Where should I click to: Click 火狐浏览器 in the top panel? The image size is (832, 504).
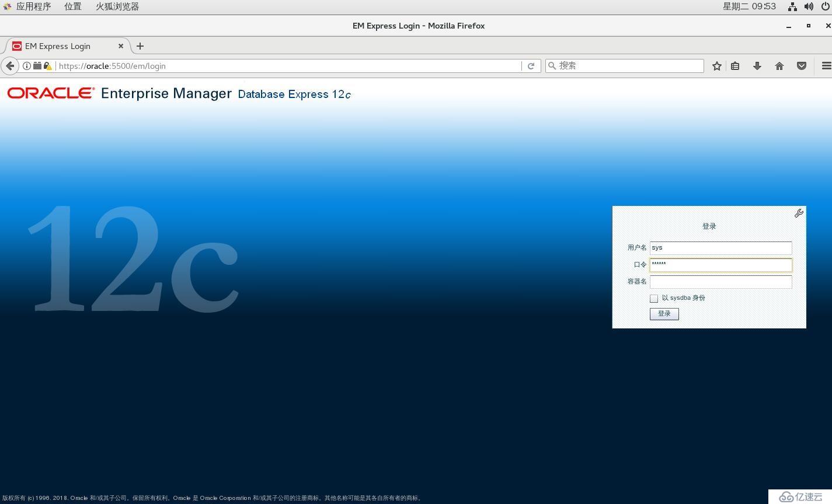pyautogui.click(x=117, y=6)
